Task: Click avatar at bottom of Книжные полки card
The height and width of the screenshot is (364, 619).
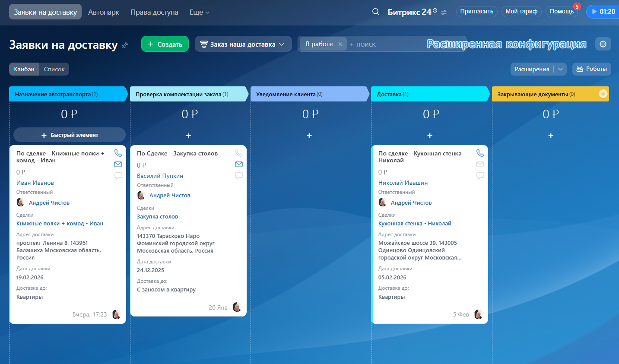Action: point(116,314)
